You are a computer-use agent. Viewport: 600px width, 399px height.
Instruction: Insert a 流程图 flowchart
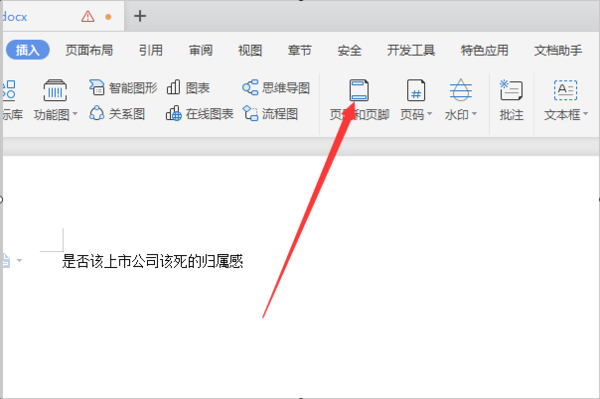pos(270,114)
